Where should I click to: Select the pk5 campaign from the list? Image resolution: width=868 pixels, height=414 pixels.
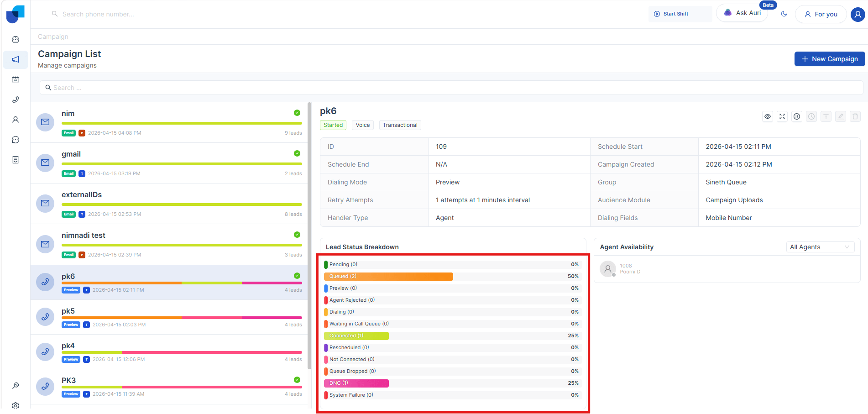pyautogui.click(x=169, y=317)
